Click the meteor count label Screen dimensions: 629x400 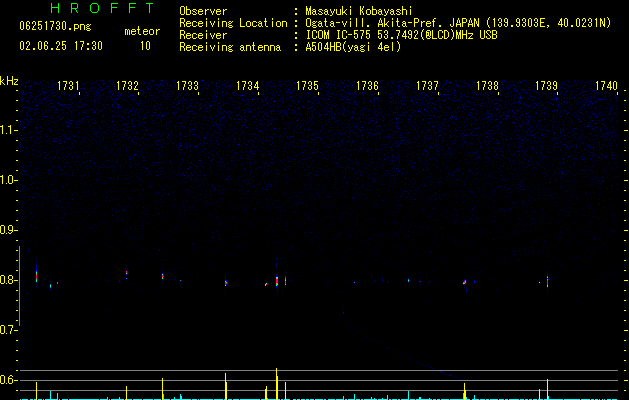point(142,31)
